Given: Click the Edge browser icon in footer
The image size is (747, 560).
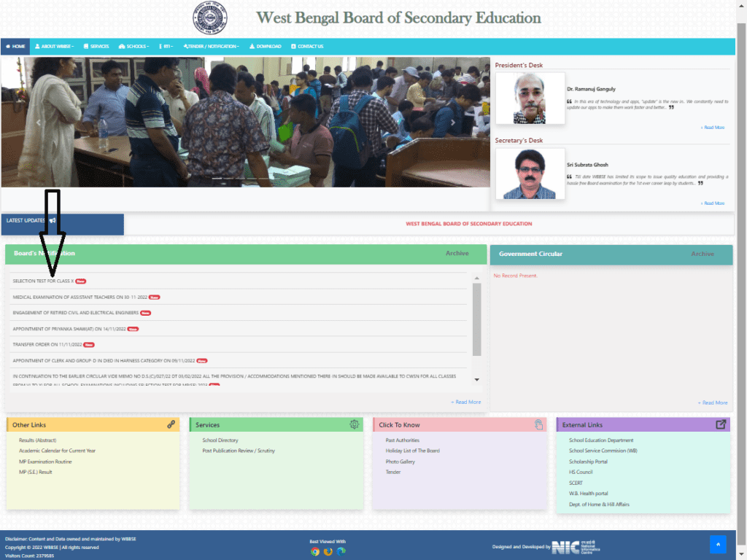Looking at the screenshot, I should click(341, 551).
